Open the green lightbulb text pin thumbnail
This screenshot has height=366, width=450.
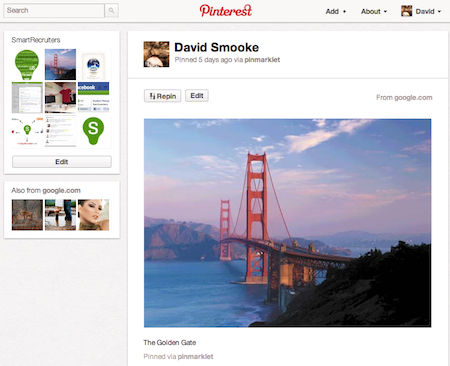pos(27,64)
